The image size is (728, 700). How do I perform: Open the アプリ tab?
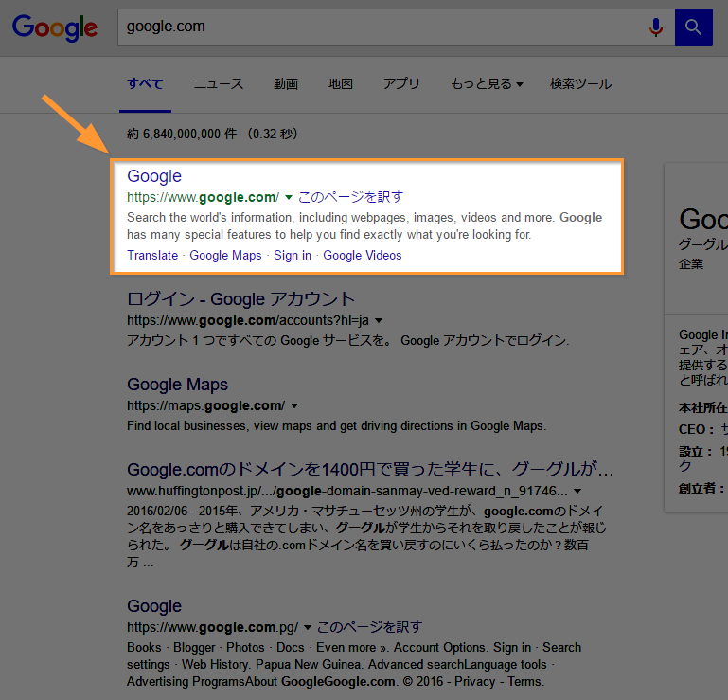401,83
